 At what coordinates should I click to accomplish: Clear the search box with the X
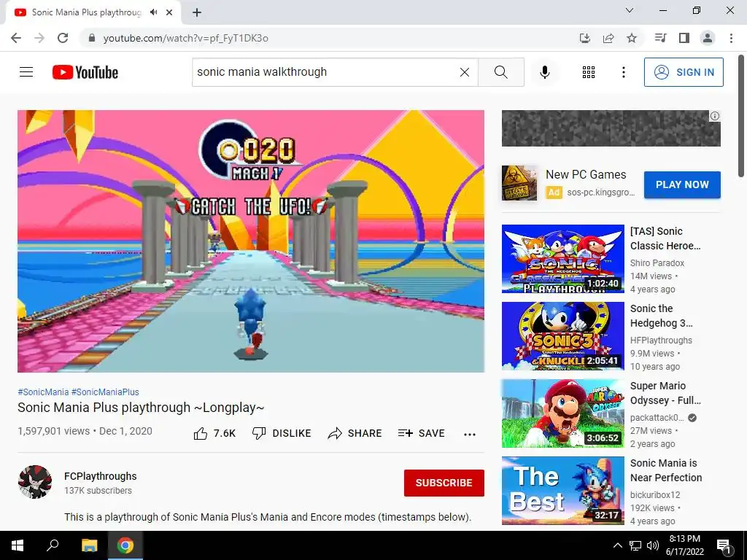pos(465,72)
